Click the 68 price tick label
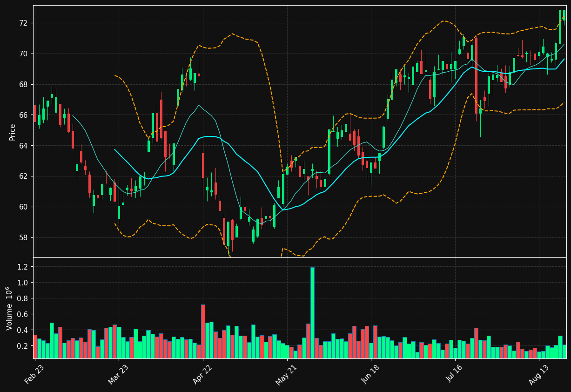 point(24,85)
